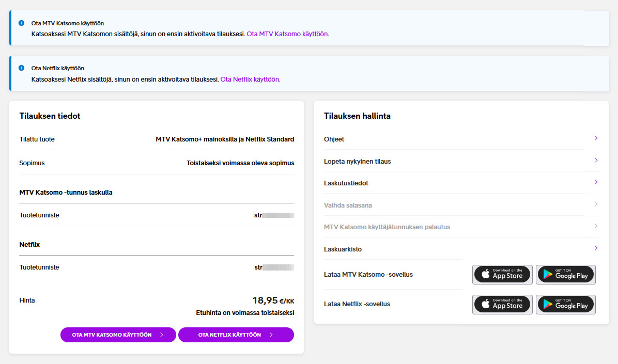Screen dimensions: 618x364
Task: Open Laskutustiedot
Action: (461, 183)
